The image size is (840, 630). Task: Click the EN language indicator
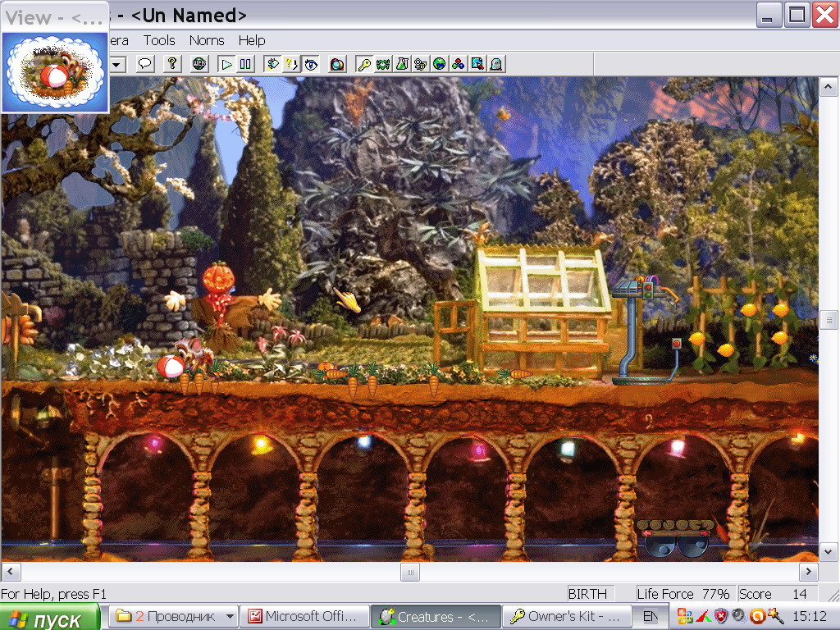[x=650, y=617]
